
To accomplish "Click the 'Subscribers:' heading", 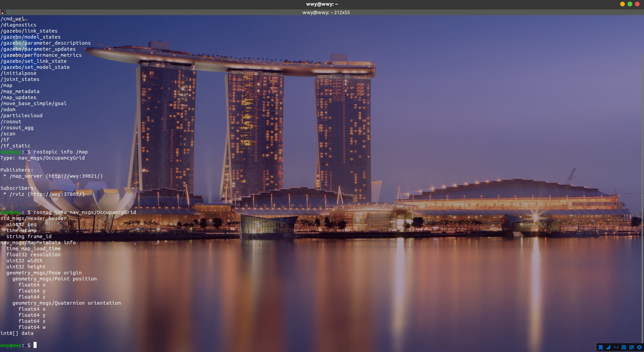I will click(18, 188).
